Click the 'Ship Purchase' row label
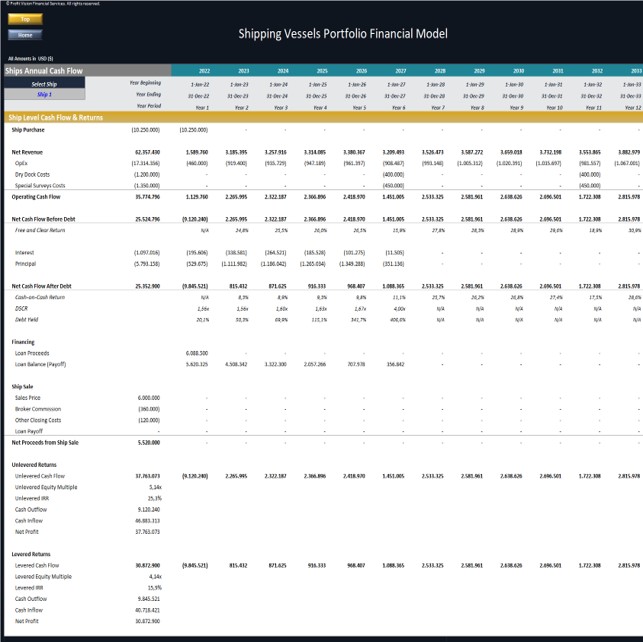This screenshot has width=643, height=642. click(28, 130)
